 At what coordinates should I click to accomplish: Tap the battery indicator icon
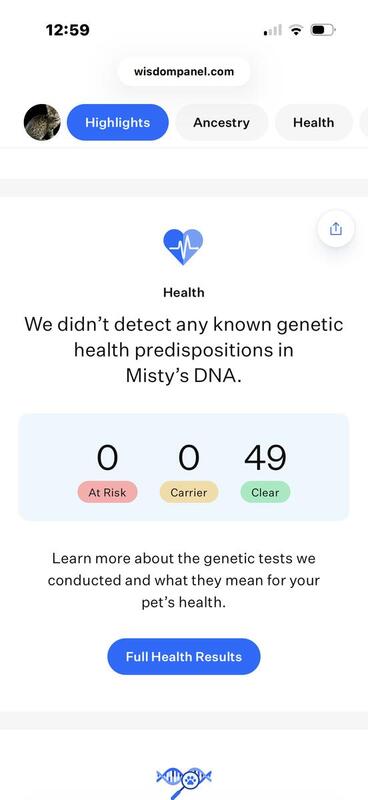pyautogui.click(x=323, y=31)
